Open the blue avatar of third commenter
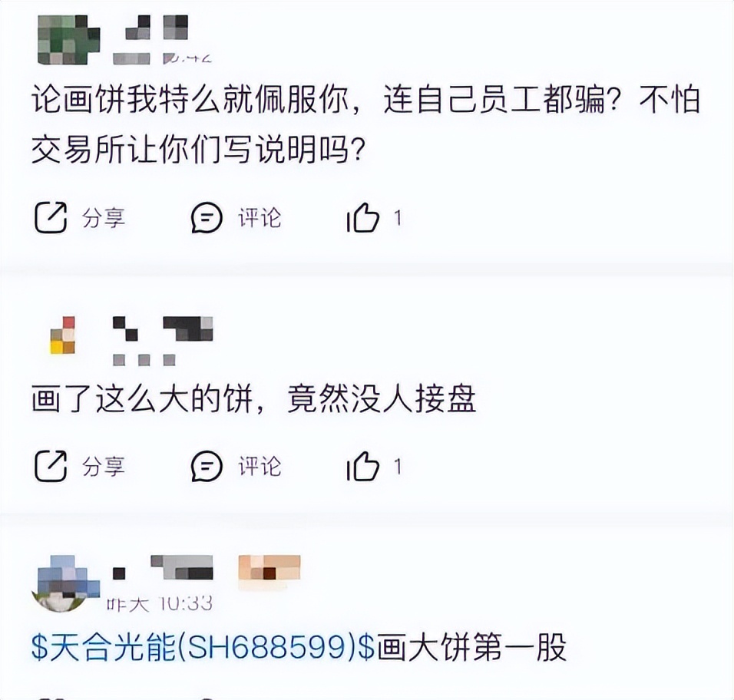Viewport: 734px width, 700px height. [x=65, y=583]
